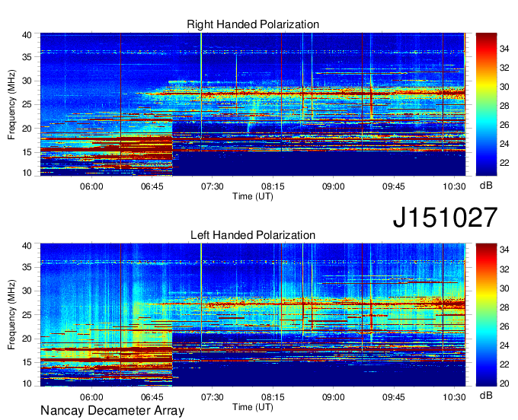
Task: Click the 40 MHz tick label of the top plot
Action: 27,35
